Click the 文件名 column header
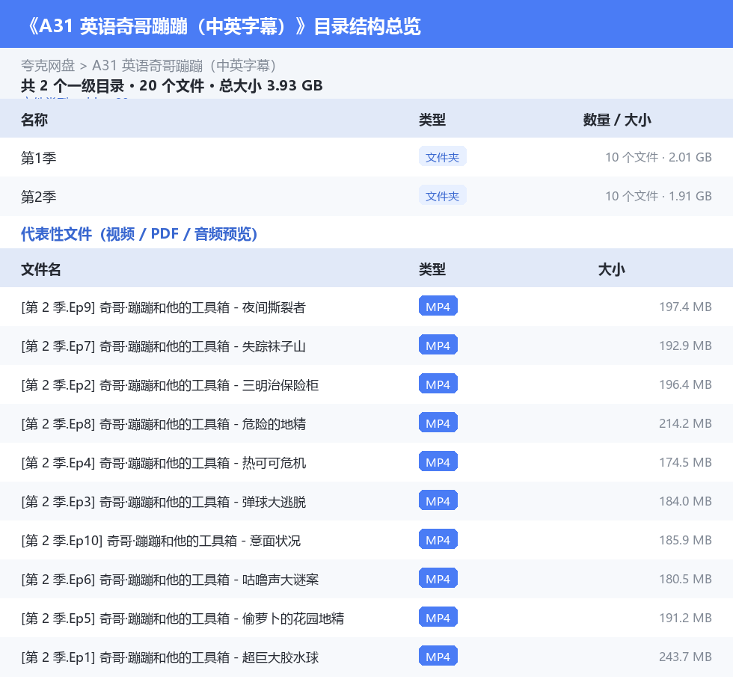 pyautogui.click(x=40, y=269)
